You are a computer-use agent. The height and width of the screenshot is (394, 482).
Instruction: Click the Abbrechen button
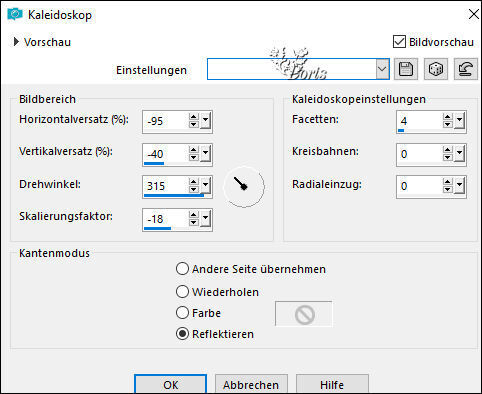click(251, 385)
